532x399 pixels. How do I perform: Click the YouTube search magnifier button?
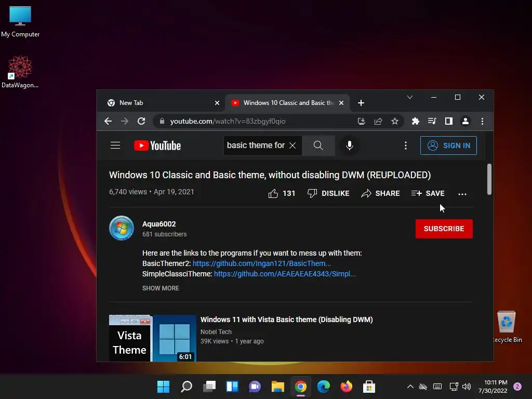point(318,145)
